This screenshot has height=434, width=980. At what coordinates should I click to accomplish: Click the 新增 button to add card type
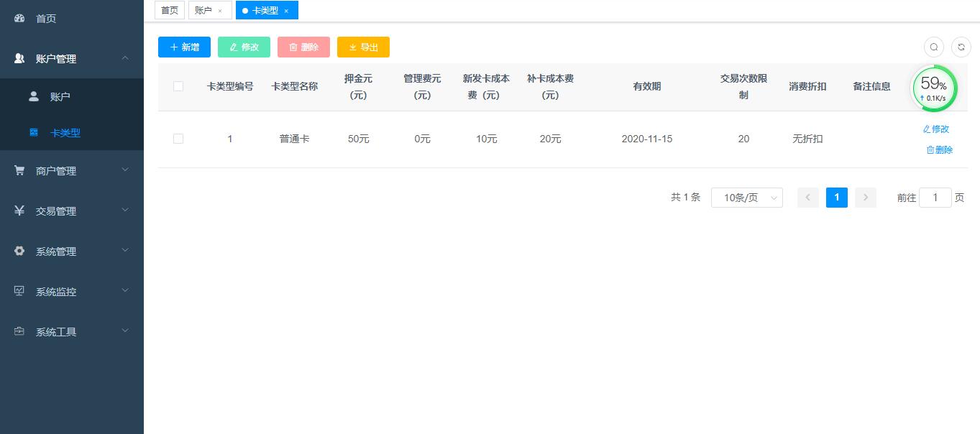coord(184,47)
